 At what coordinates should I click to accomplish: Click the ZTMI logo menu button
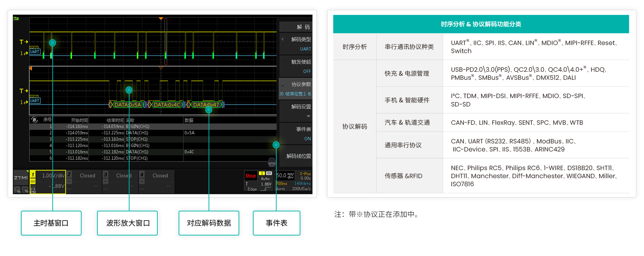pyautogui.click(x=21, y=178)
